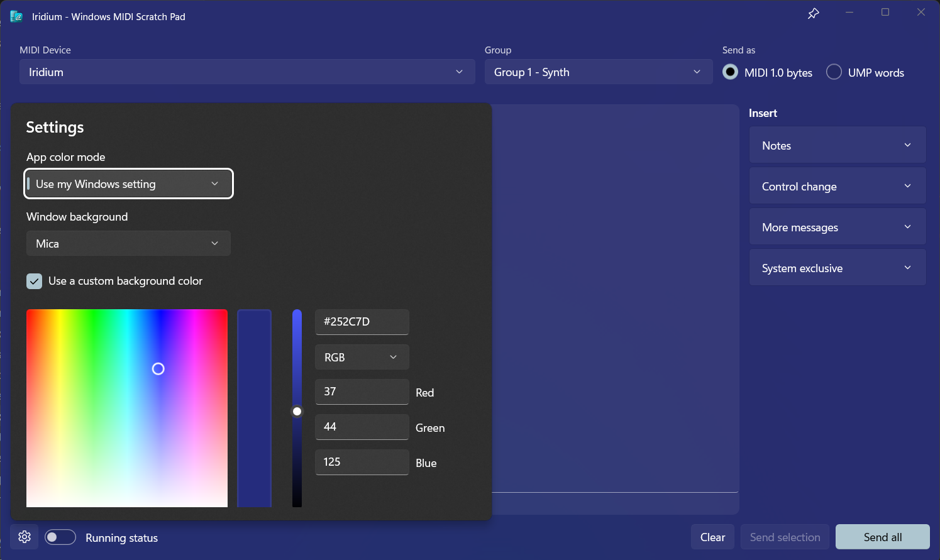The height and width of the screenshot is (560, 940).
Task: Open the Window background Mica dropdown
Action: coord(128,243)
